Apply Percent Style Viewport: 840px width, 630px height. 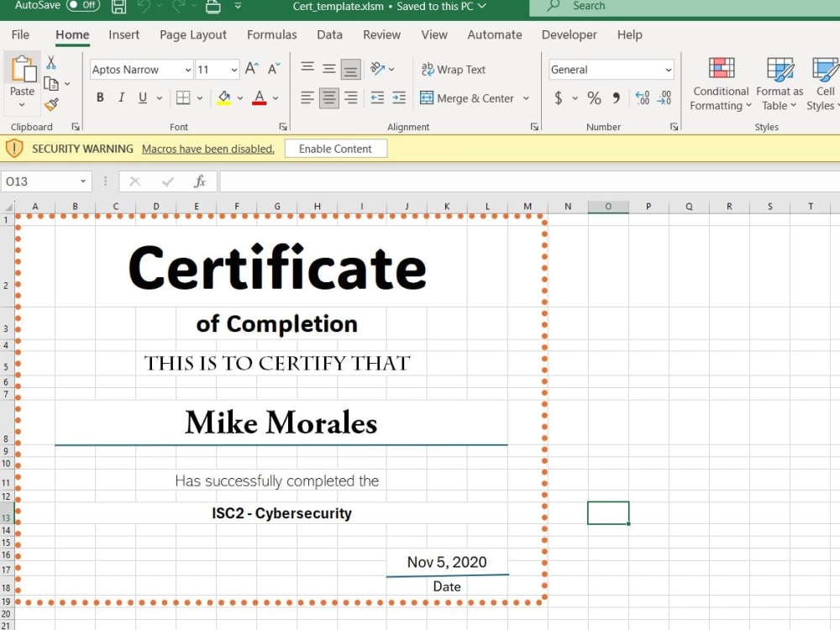594,98
